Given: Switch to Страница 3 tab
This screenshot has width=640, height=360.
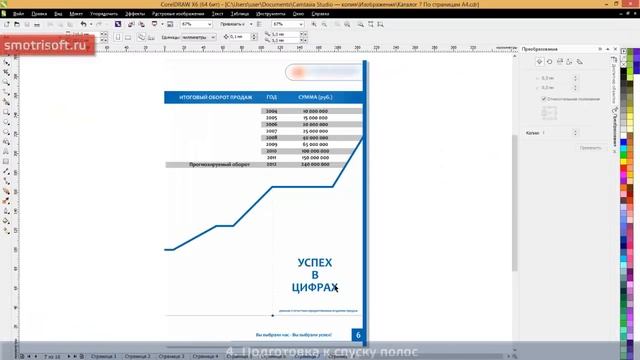Looking at the screenshot, I should (x=171, y=356).
